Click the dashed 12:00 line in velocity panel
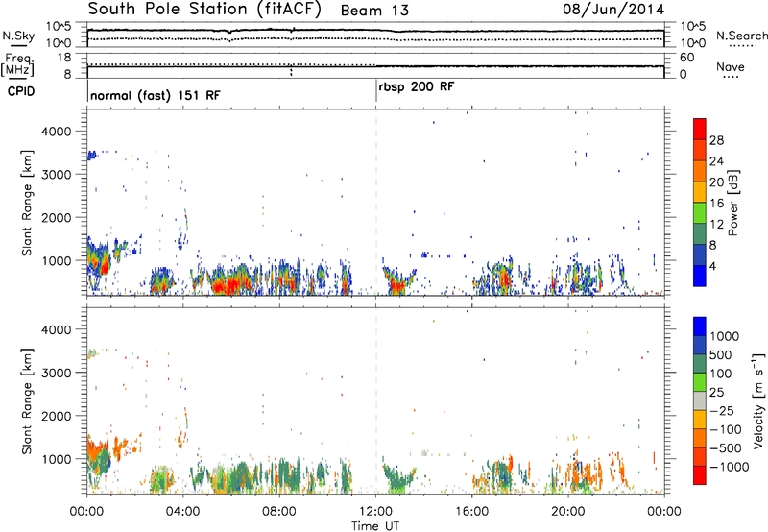Image resolution: width=768 pixels, height=532 pixels. pos(376,400)
